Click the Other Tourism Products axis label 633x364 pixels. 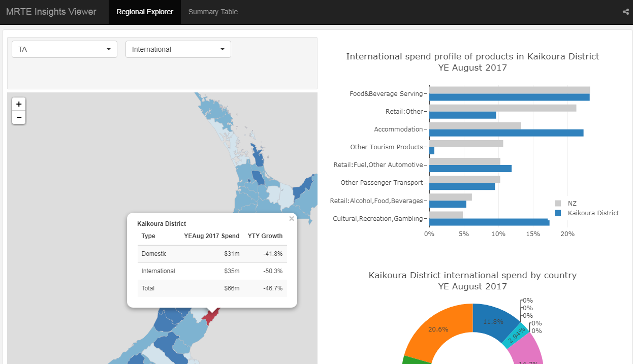click(387, 147)
